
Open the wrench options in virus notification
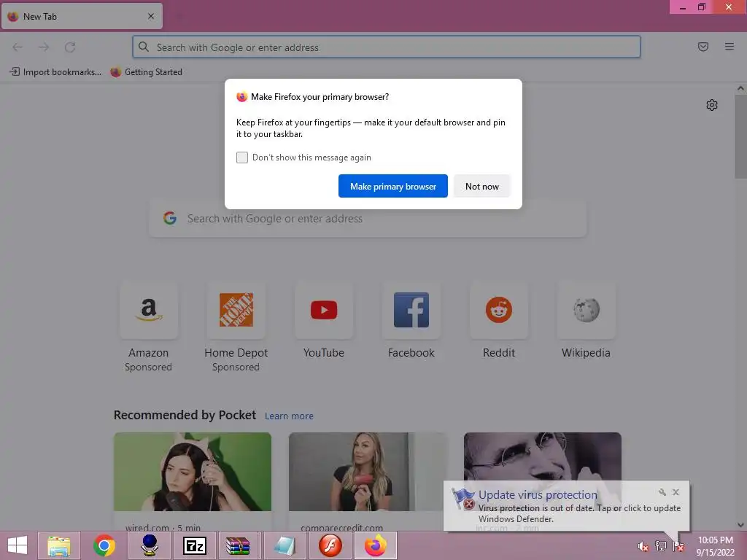[662, 492]
